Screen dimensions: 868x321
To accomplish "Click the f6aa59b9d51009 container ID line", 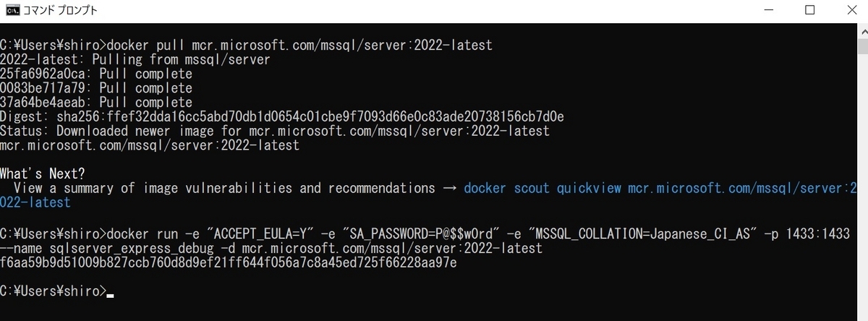I will click(x=228, y=262).
